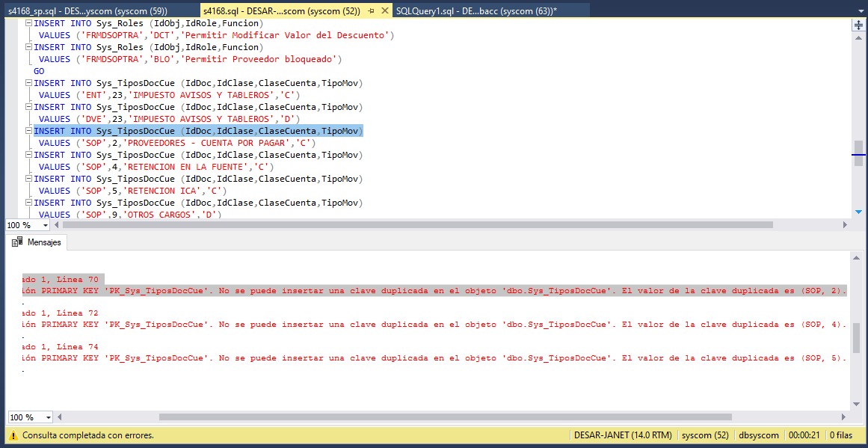This screenshot has width=868, height=448.
Task: Click editor horizontal scrollbar left arrow
Action: coord(58,225)
